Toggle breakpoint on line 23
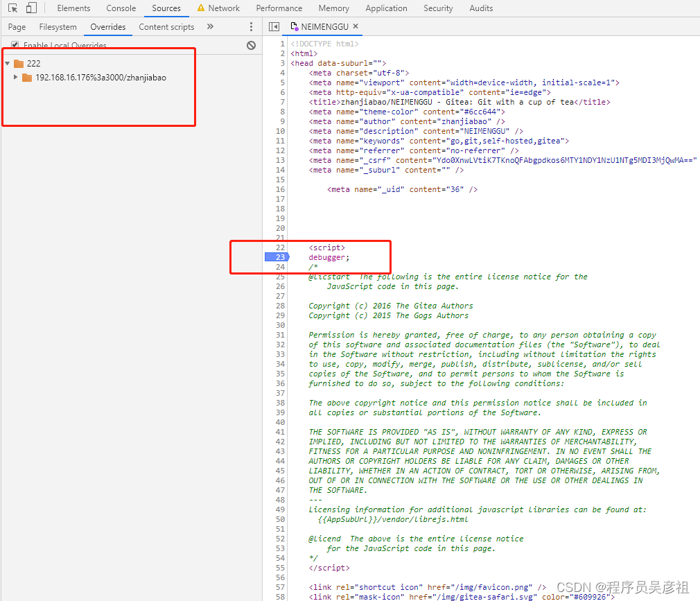This screenshot has height=601, width=700. [277, 257]
